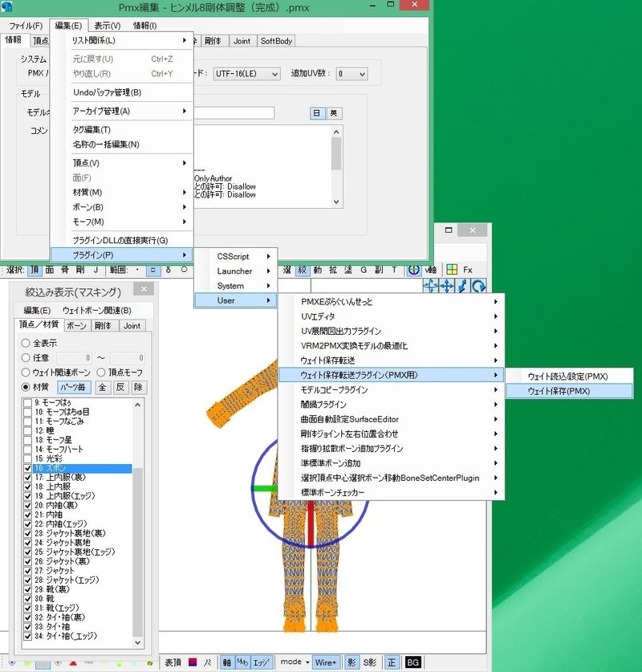The height and width of the screenshot is (672, 642).
Task: Check material 15: 光彩 checkbox
Action: click(28, 458)
